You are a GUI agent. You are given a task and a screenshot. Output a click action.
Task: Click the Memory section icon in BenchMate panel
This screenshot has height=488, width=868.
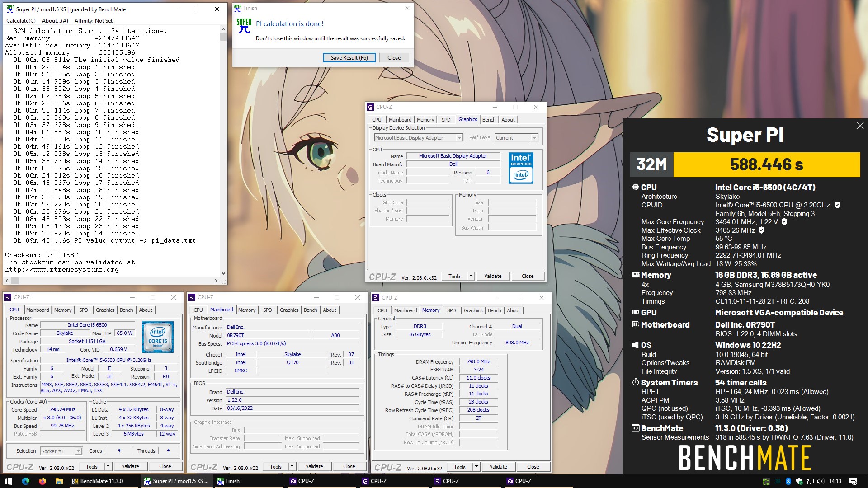tap(636, 275)
